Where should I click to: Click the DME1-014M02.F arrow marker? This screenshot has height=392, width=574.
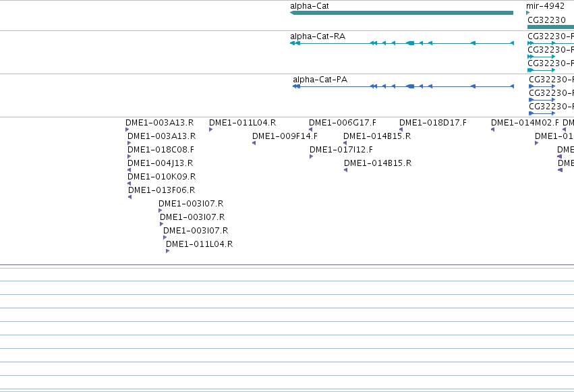492,130
